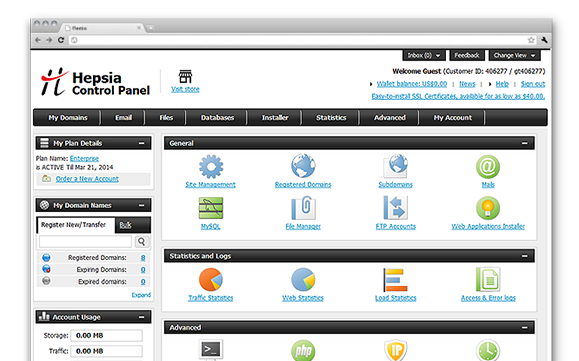Collapse the General section

[x=524, y=143]
